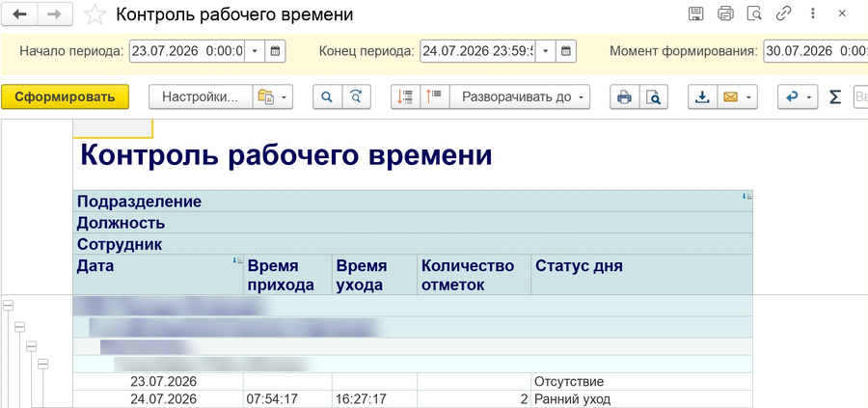
Task: Open toolbar print preview icon
Action: [654, 96]
